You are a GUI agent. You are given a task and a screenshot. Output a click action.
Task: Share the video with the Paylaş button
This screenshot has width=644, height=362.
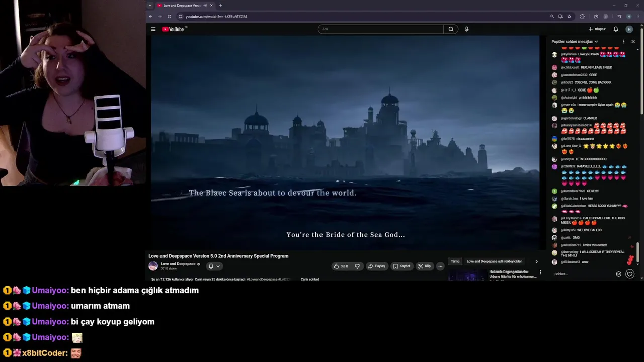point(376,266)
